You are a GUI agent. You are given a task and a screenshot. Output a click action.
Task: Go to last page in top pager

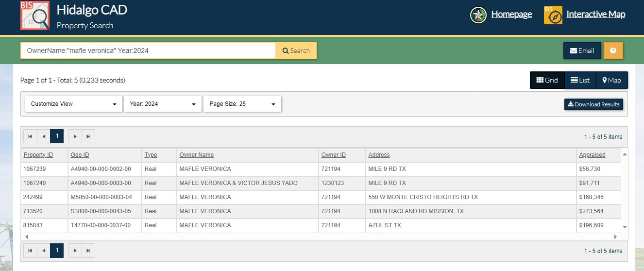(x=88, y=136)
